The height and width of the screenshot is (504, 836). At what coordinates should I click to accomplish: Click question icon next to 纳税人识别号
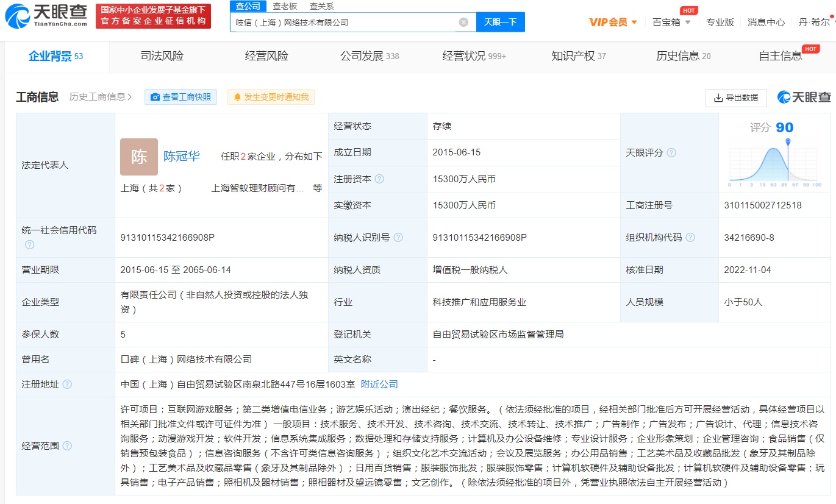tap(398, 238)
